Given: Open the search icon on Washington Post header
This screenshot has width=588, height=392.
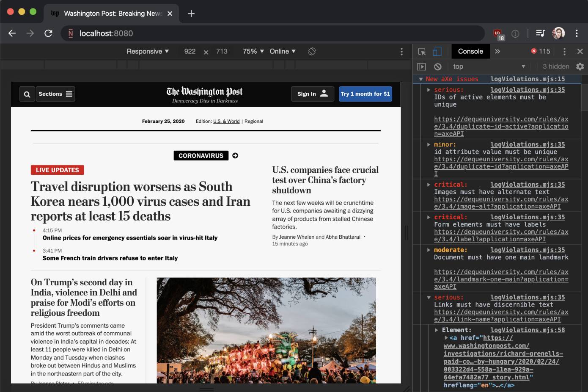Looking at the screenshot, I should coord(27,94).
